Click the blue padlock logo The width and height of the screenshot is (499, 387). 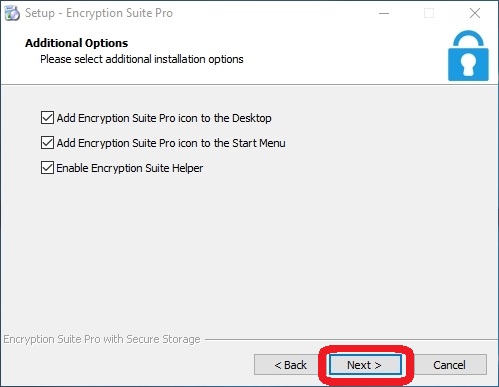[468, 56]
